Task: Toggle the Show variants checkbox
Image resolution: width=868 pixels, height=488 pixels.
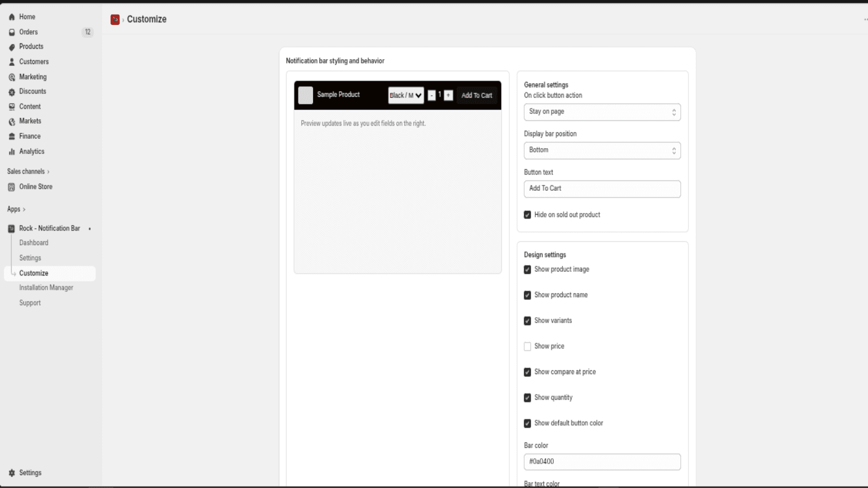Action: coord(527,321)
